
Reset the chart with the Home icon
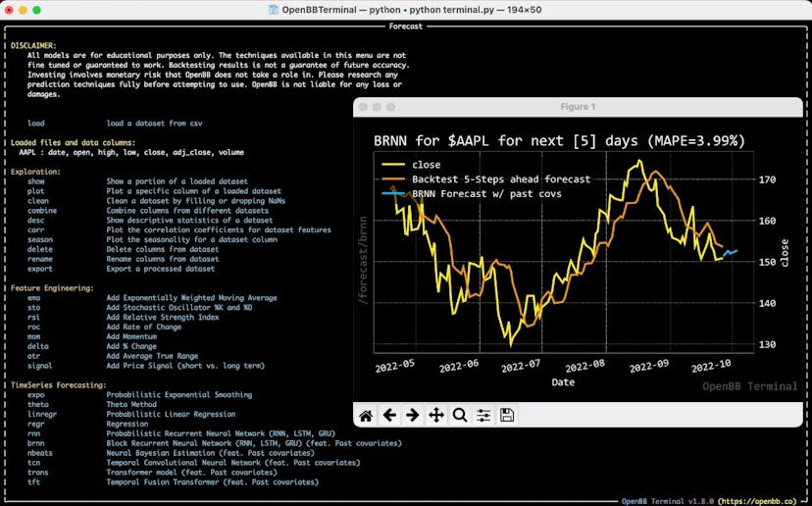tap(366, 416)
